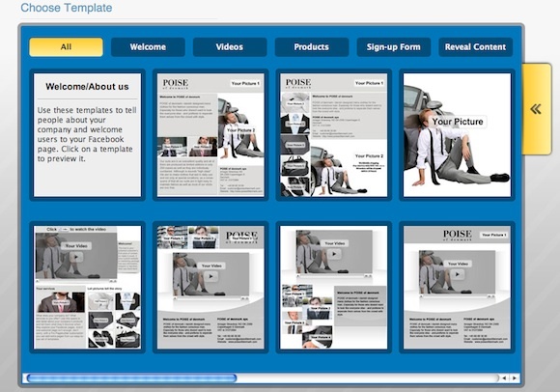
Task: Select video template with top picture strip
Action: (210, 288)
